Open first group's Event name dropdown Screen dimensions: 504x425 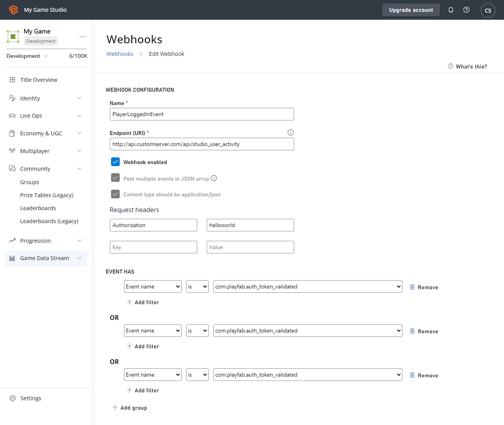click(153, 286)
